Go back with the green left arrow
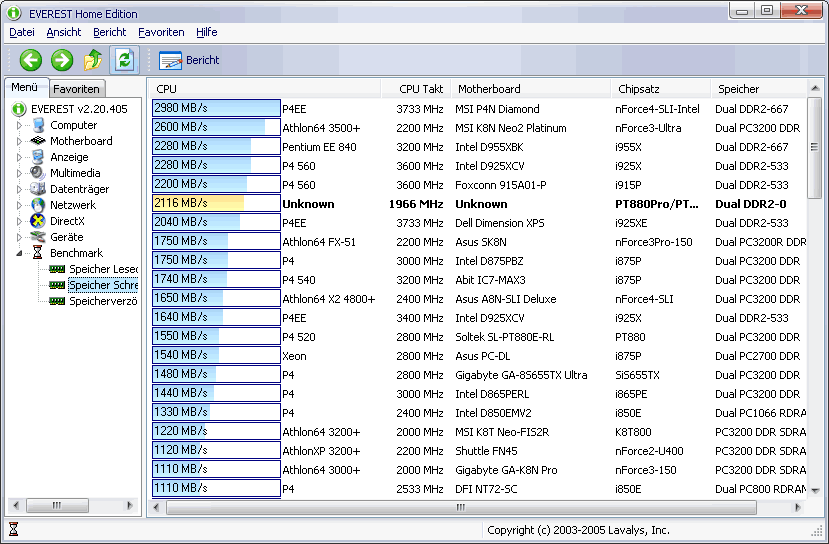Image resolution: width=829 pixels, height=544 pixels. click(x=31, y=60)
